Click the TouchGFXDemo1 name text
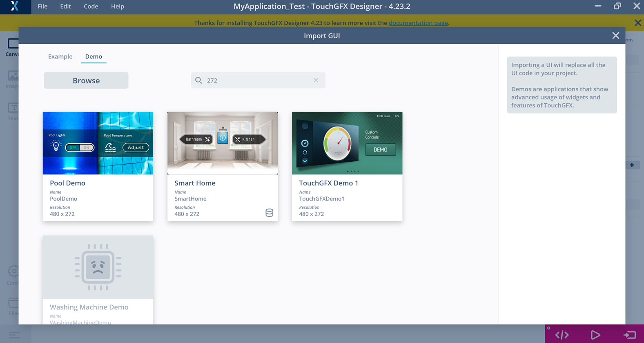The image size is (644, 343). click(x=321, y=199)
